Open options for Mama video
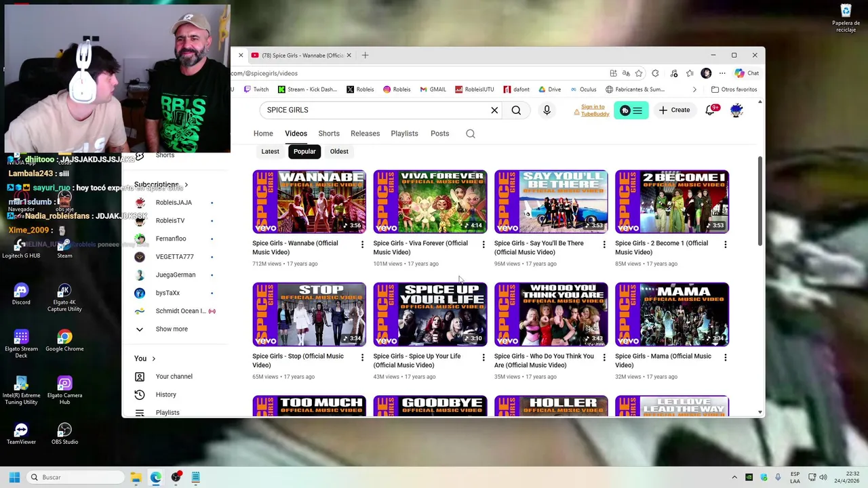 coord(725,357)
